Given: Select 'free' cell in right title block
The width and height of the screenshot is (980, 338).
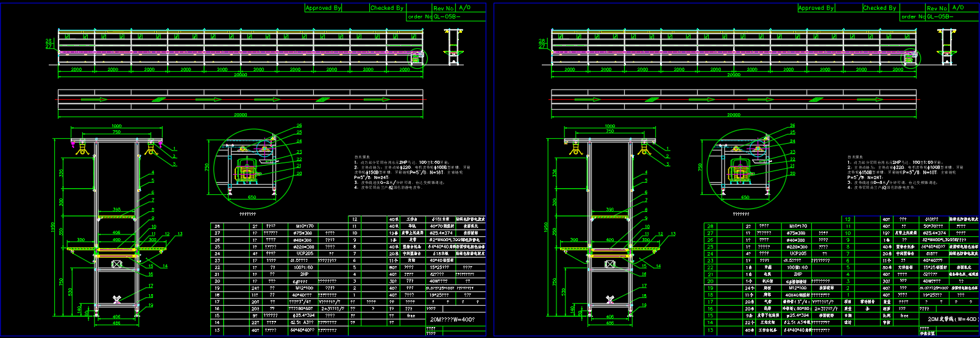Looking at the screenshot, I should (904, 315).
